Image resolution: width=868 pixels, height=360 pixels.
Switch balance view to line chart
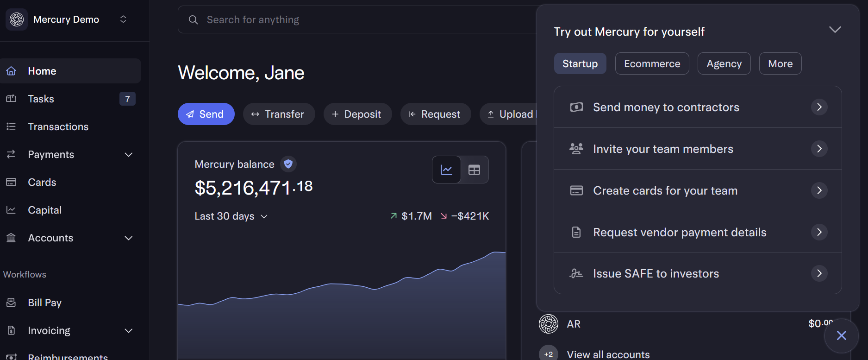[x=446, y=170]
